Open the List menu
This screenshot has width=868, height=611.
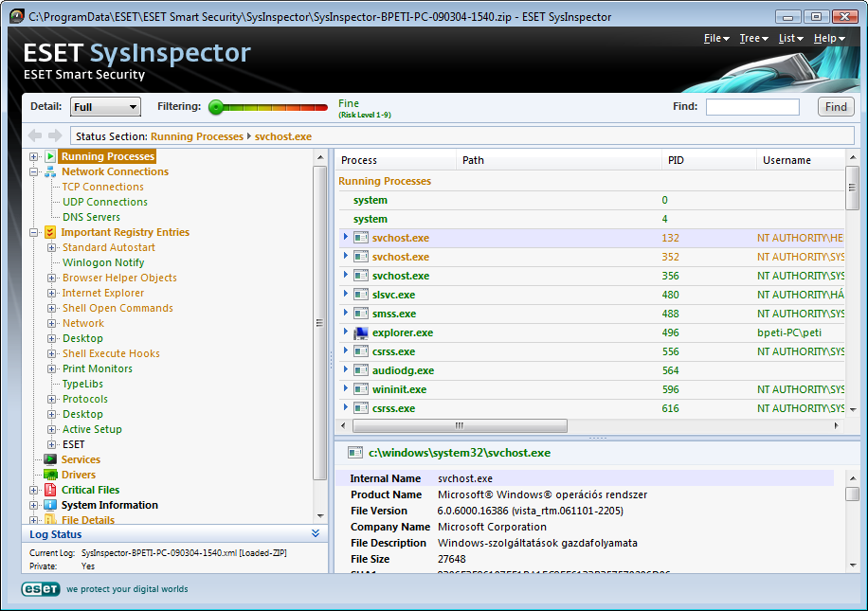coord(790,38)
